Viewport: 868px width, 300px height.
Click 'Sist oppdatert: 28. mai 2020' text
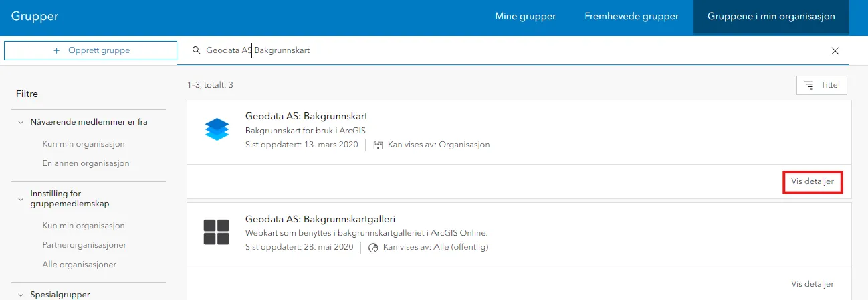pos(299,247)
